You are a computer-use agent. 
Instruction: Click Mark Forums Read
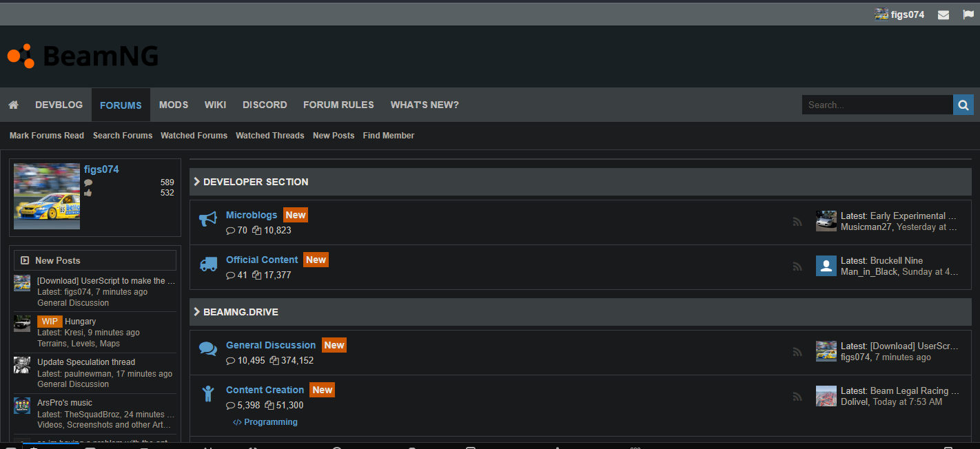[x=47, y=136]
